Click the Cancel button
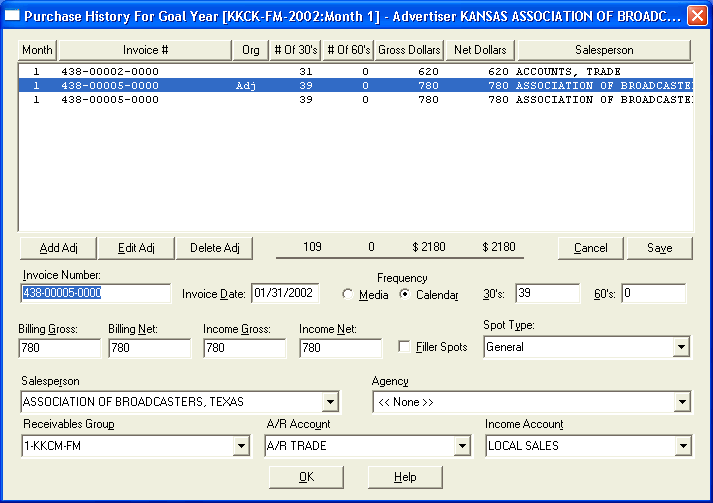Image resolution: width=713 pixels, height=503 pixels. point(590,248)
